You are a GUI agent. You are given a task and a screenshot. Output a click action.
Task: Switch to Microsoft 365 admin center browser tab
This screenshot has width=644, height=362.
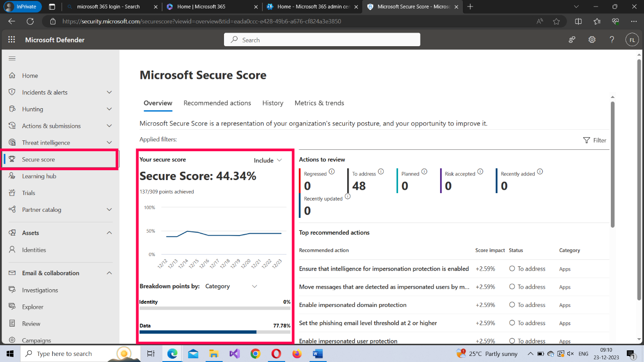coord(311,7)
